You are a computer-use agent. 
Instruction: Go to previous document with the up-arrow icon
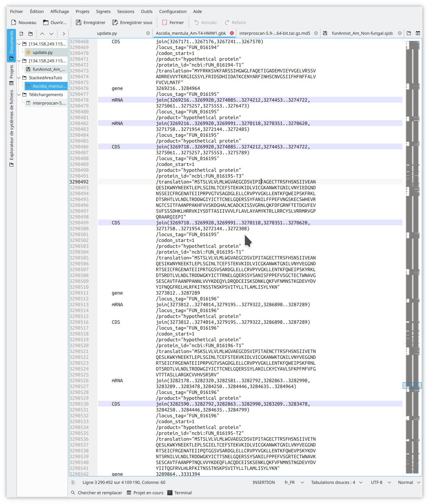tap(42, 33)
